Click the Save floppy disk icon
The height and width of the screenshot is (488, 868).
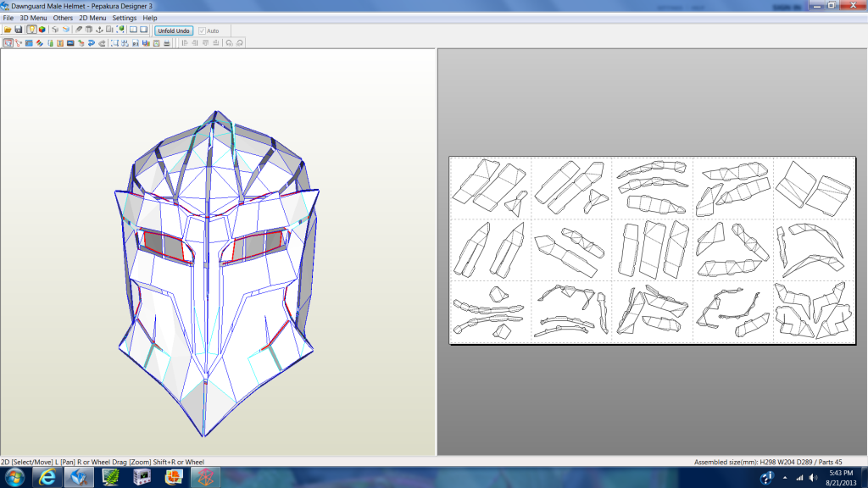[x=19, y=30]
